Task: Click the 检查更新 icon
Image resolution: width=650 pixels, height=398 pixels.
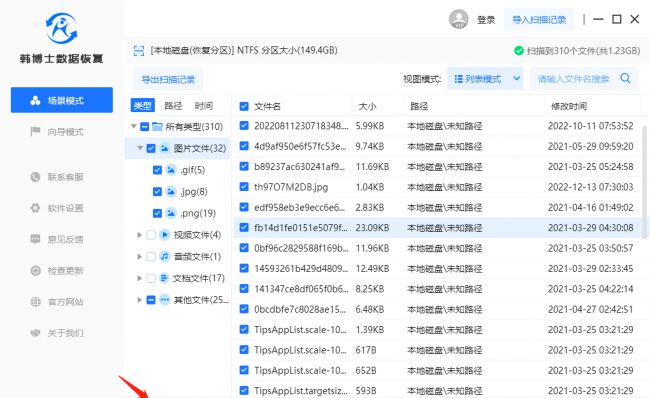Action: coord(35,271)
